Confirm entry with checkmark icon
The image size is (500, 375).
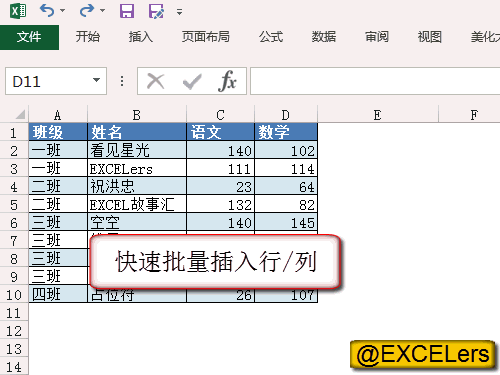coord(192,81)
